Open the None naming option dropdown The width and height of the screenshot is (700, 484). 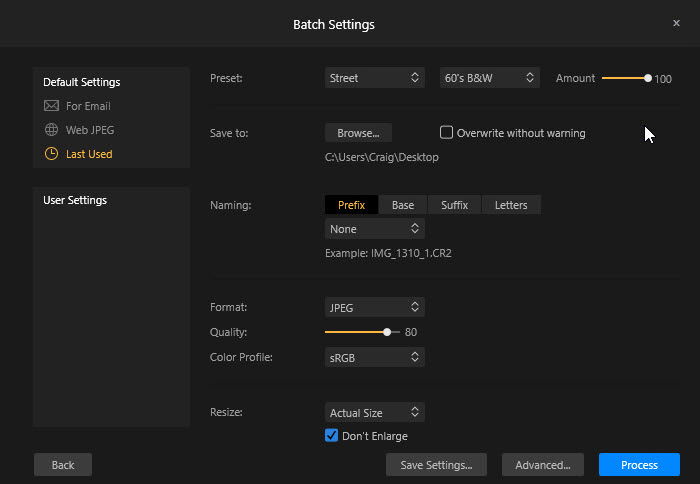point(375,229)
